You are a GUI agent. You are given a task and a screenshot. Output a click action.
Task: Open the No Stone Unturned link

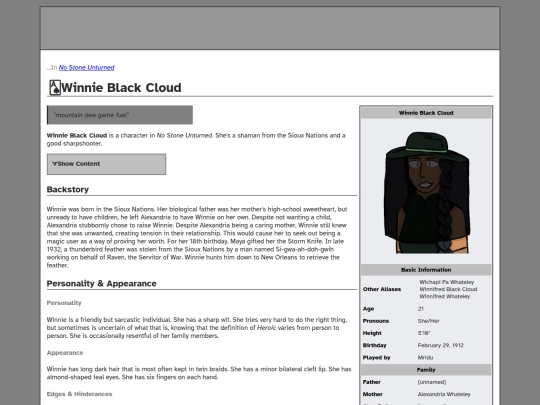click(x=86, y=68)
